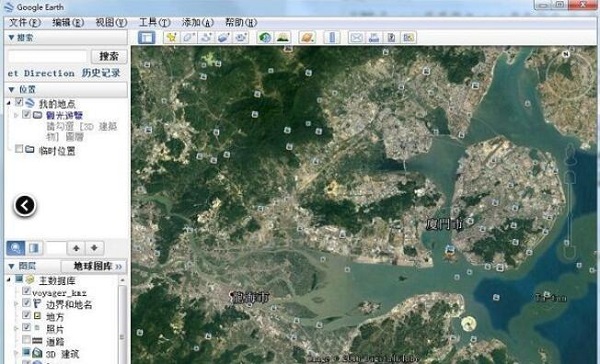The height and width of the screenshot is (364, 600).
Task: Select the ruler measurement tool
Action: point(332,38)
